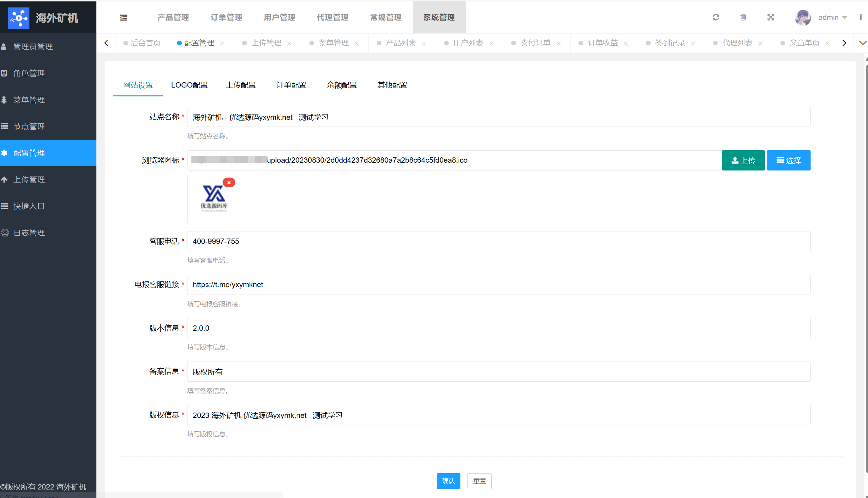This screenshot has height=498, width=868.
Task: Close the 菜单管理 tab
Action: 357,43
